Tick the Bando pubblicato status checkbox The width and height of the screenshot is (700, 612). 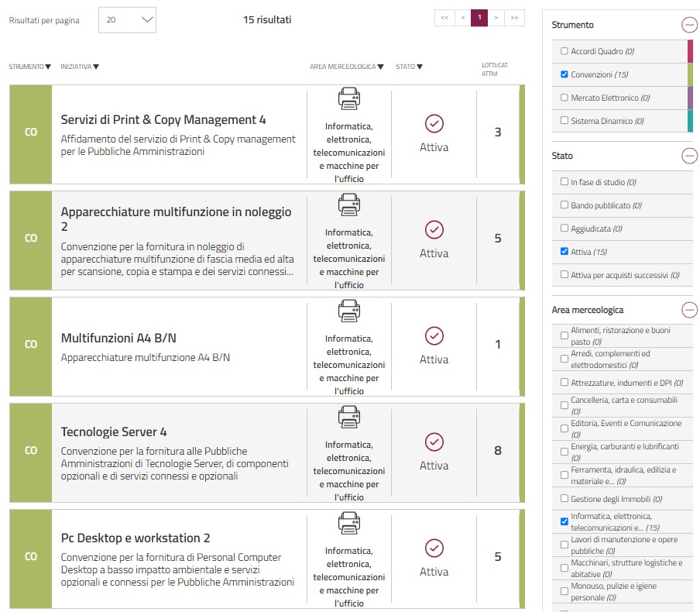tap(564, 205)
